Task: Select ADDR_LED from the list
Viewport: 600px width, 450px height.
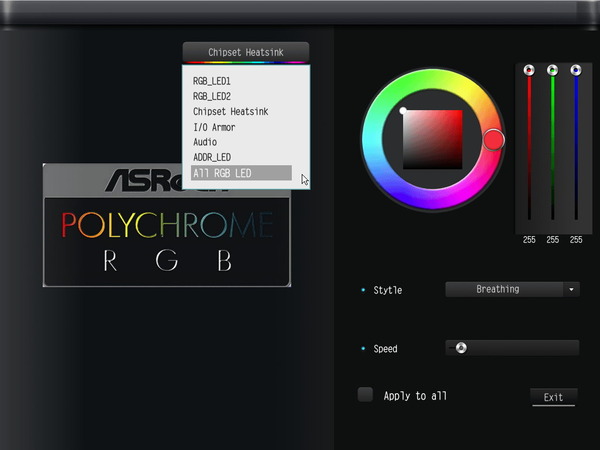Action: (x=211, y=157)
